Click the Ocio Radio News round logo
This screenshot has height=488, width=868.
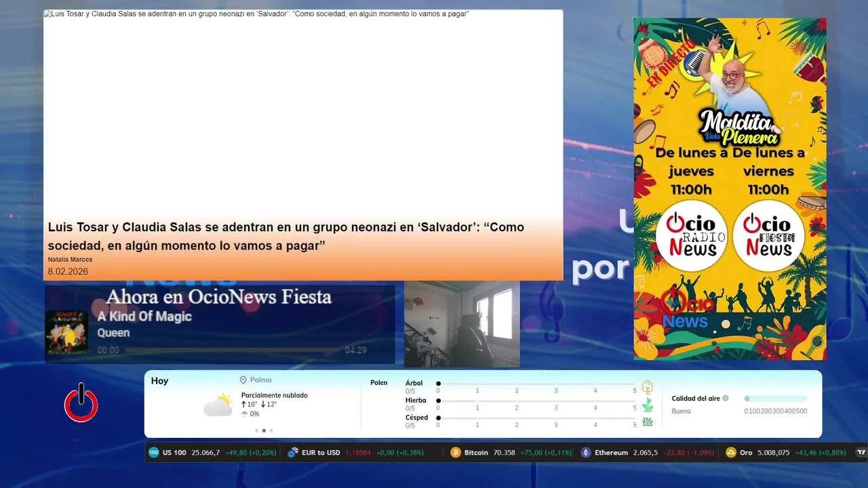[x=691, y=236]
